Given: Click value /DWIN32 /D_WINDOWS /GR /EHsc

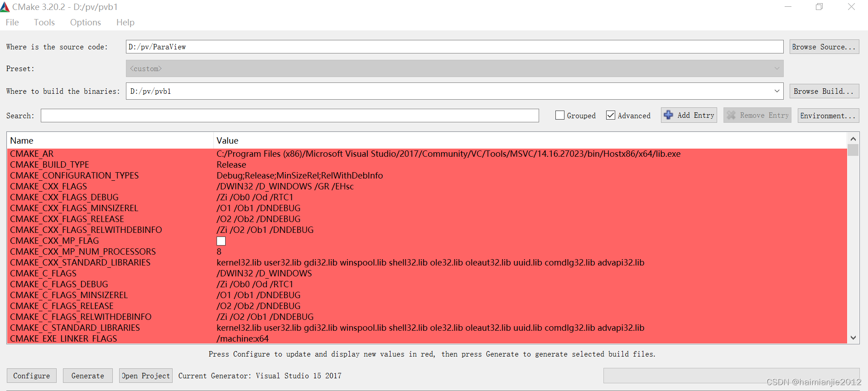Looking at the screenshot, I should click(x=285, y=187).
